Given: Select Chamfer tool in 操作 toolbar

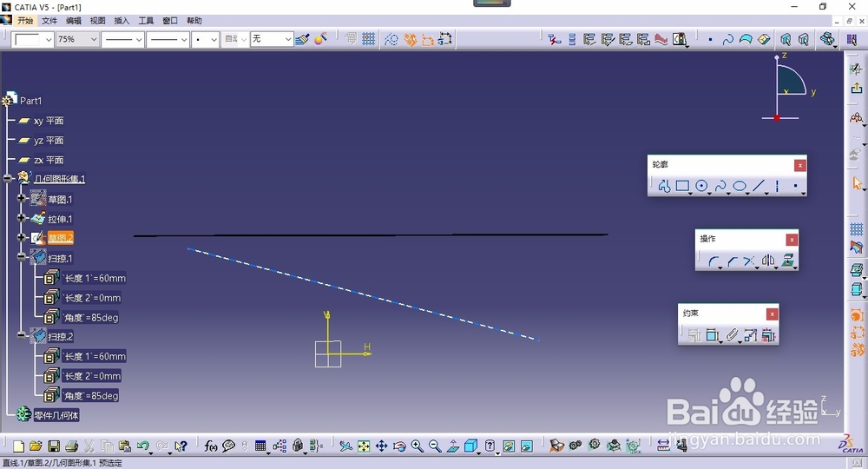Looking at the screenshot, I should point(732,261).
